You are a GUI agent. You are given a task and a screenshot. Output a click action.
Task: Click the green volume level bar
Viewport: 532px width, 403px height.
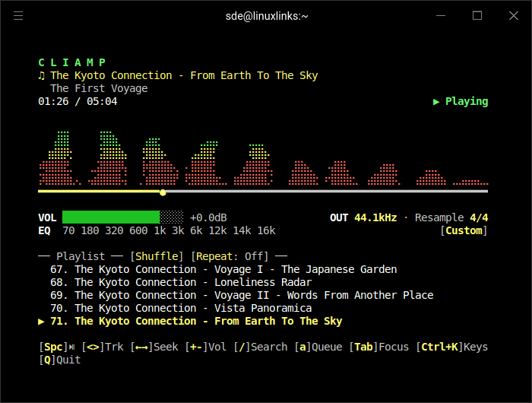click(111, 217)
